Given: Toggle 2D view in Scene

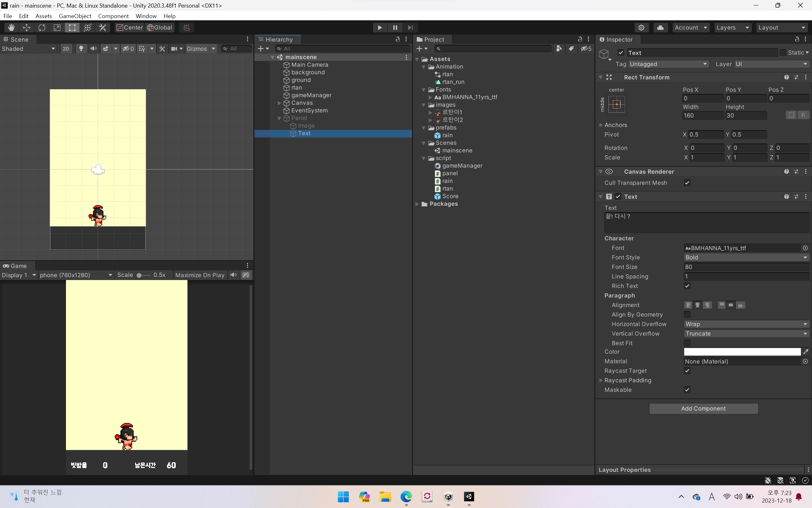Looking at the screenshot, I should pos(66,49).
